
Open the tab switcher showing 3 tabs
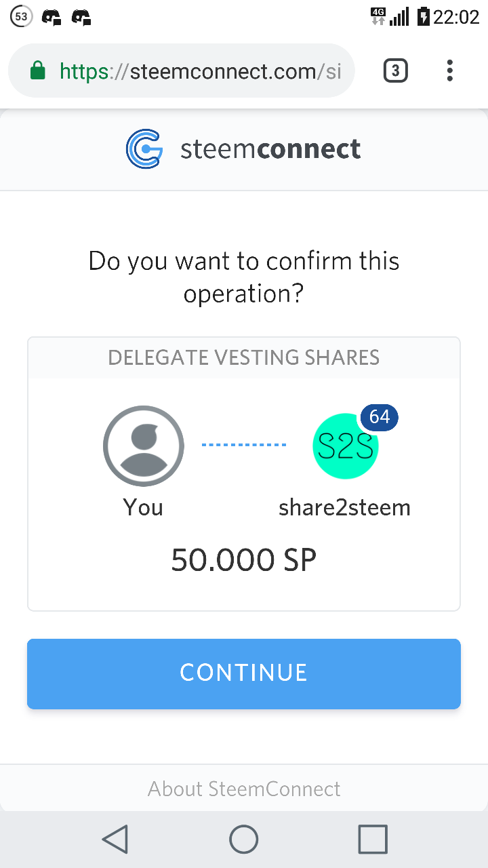click(396, 71)
